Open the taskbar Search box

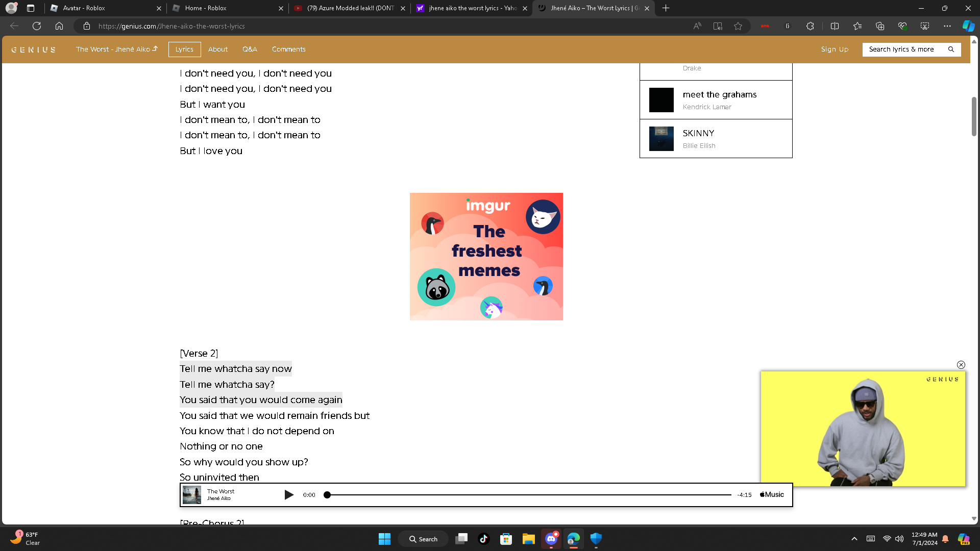[x=424, y=539]
